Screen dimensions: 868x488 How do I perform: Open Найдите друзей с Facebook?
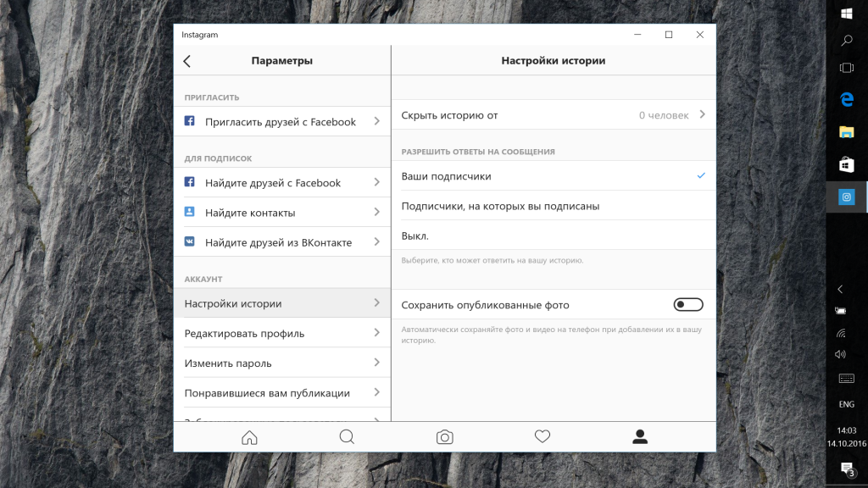click(x=282, y=182)
